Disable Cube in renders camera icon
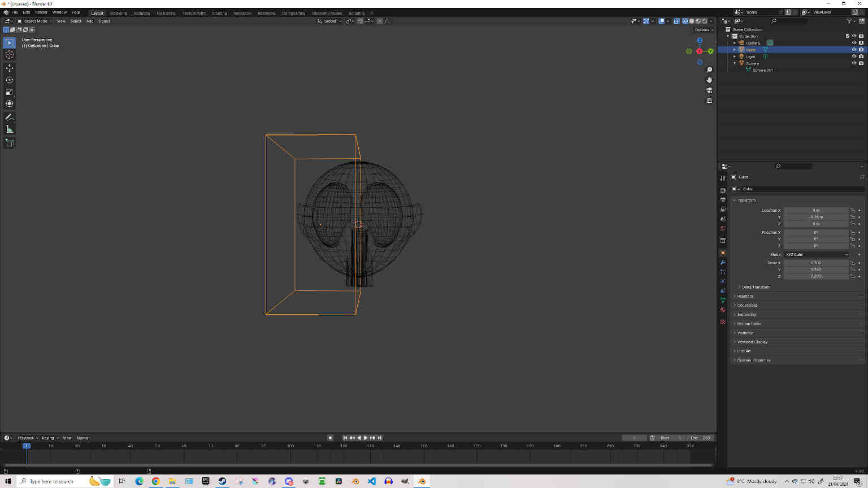 tap(861, 50)
